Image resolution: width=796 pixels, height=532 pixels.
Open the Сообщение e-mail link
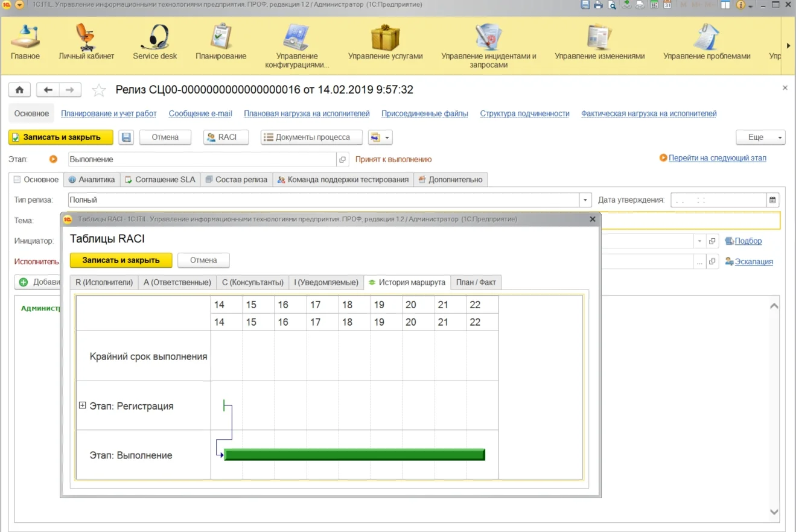(x=200, y=113)
